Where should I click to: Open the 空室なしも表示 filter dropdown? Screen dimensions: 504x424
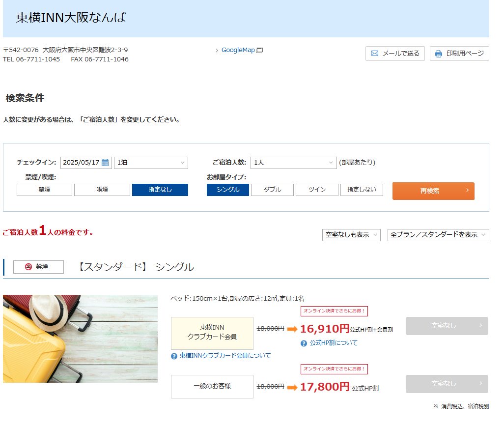(x=351, y=235)
